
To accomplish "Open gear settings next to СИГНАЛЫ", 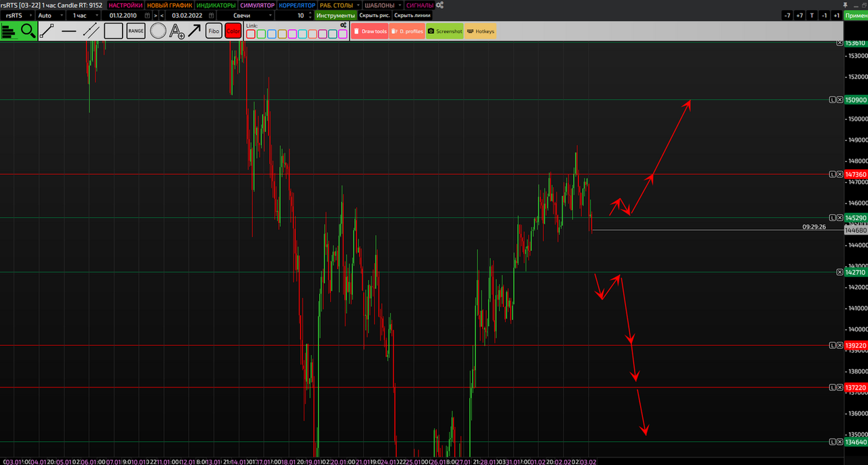I will (440, 5).
